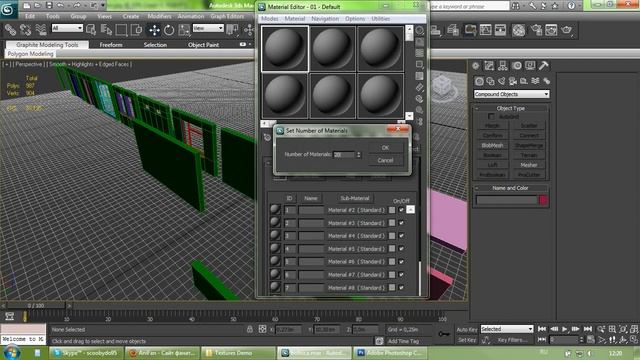Toggle On/Off checkbox for Material #6

(401, 262)
